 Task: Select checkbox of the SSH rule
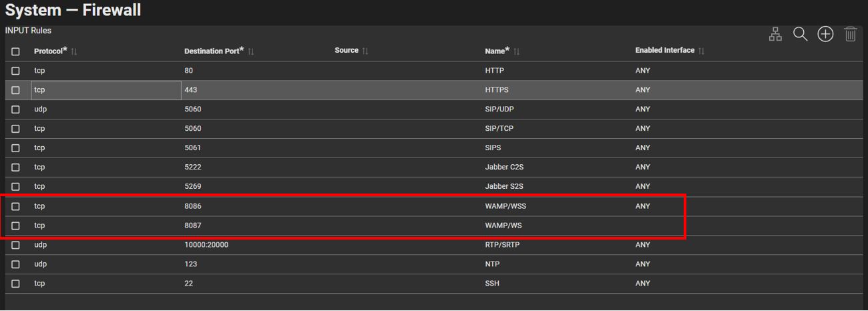coord(16,284)
